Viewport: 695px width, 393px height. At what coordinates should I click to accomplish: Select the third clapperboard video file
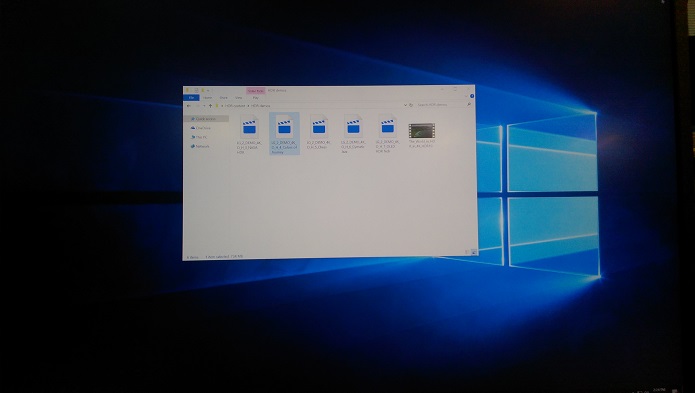click(319, 132)
